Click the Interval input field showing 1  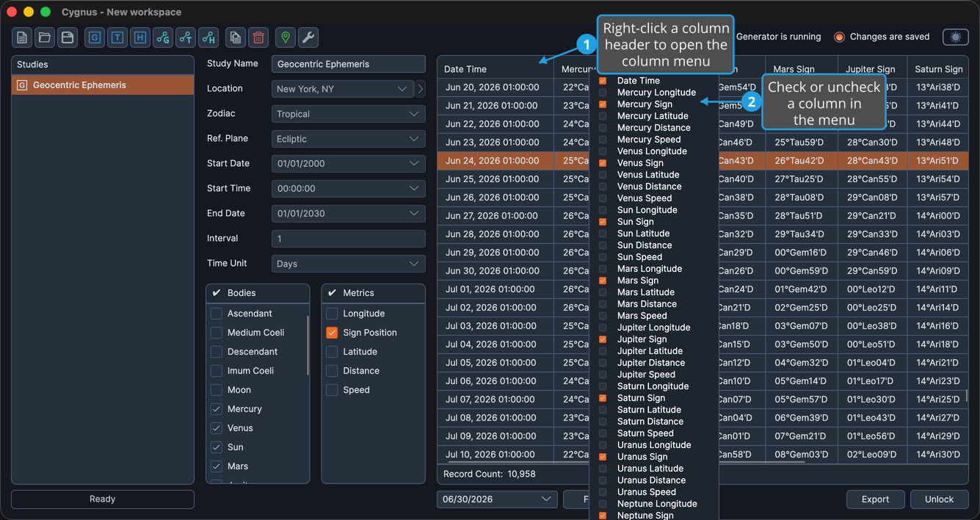click(349, 239)
